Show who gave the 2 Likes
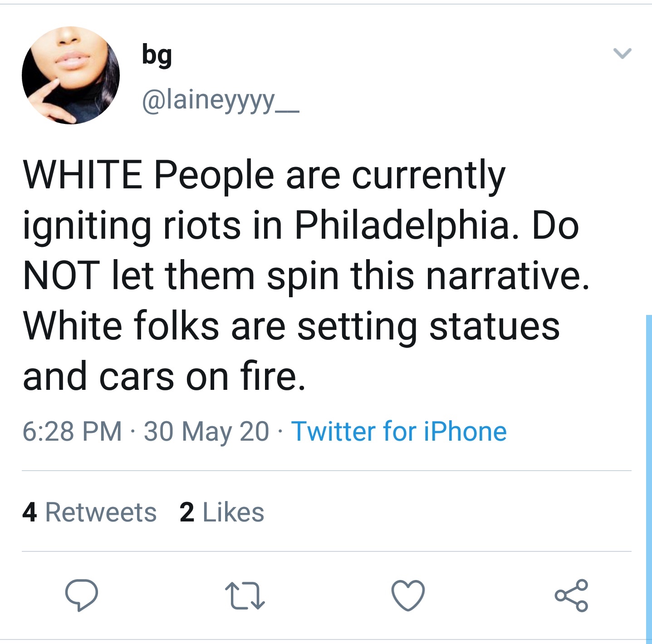 [222, 512]
